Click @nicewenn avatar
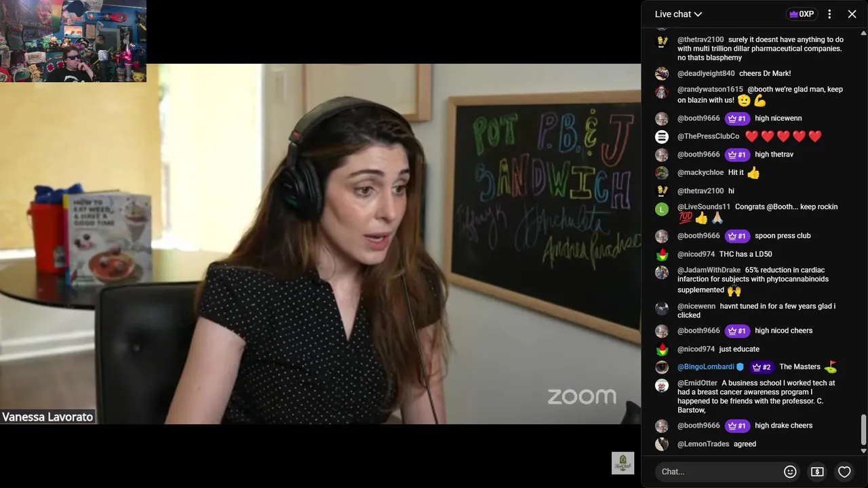Viewport: 868px width, 488px height. pyautogui.click(x=662, y=308)
